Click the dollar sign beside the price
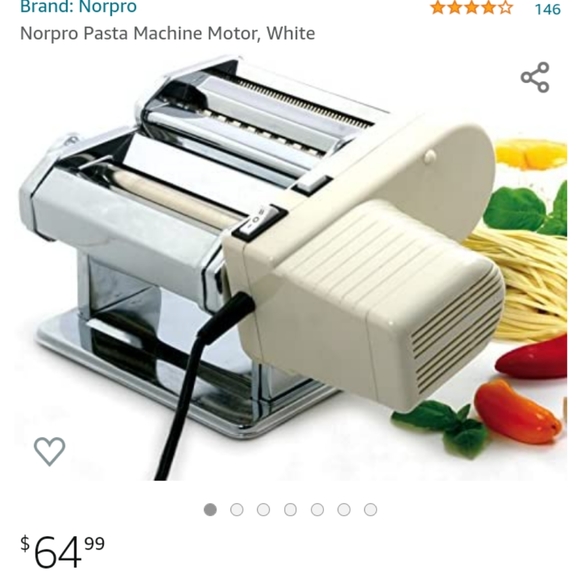580x578 pixels. pos(25,544)
